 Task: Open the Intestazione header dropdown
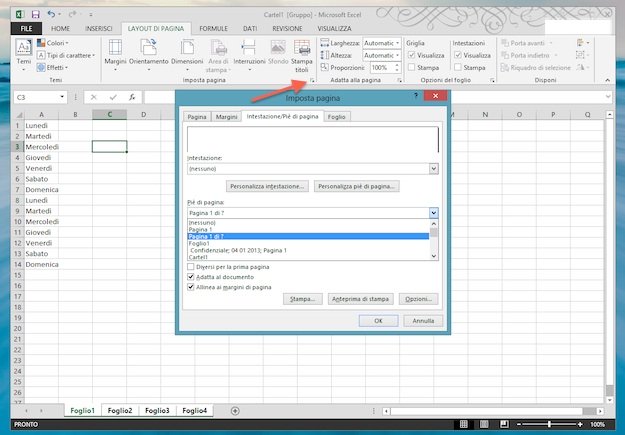coord(434,169)
